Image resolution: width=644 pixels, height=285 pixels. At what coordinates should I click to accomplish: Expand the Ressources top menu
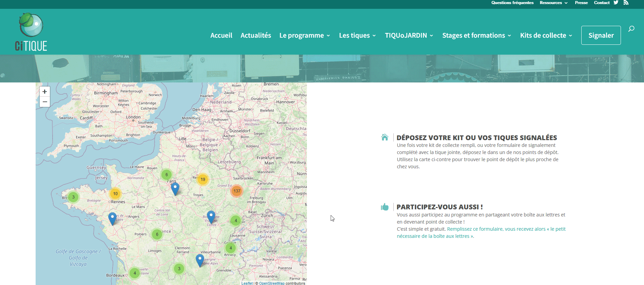[x=553, y=3]
